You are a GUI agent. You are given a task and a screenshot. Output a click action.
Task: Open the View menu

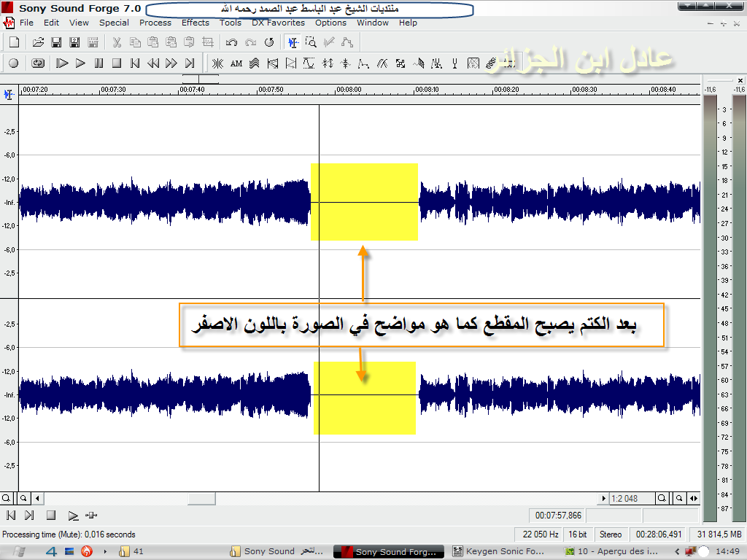[x=79, y=23]
